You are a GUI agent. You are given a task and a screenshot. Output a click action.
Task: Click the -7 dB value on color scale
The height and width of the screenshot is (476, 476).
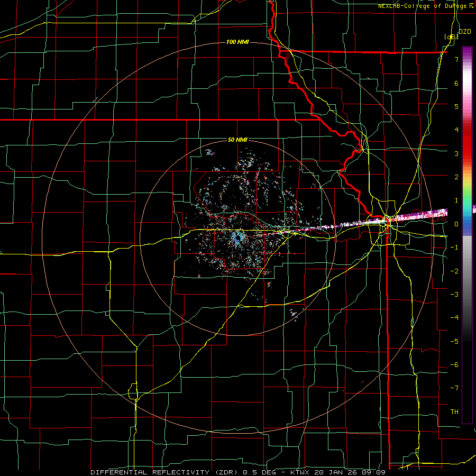pyautogui.click(x=454, y=388)
